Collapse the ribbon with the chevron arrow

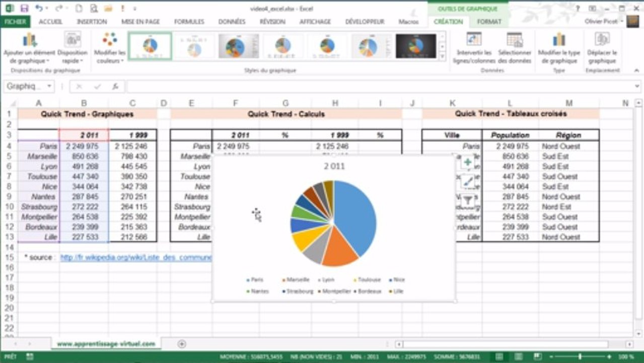(x=636, y=71)
